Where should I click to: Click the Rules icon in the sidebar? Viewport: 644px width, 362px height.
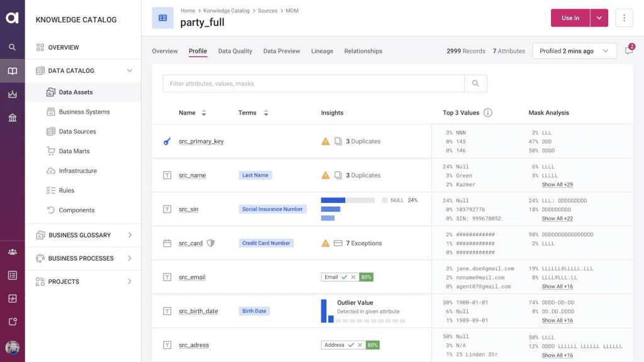click(51, 190)
